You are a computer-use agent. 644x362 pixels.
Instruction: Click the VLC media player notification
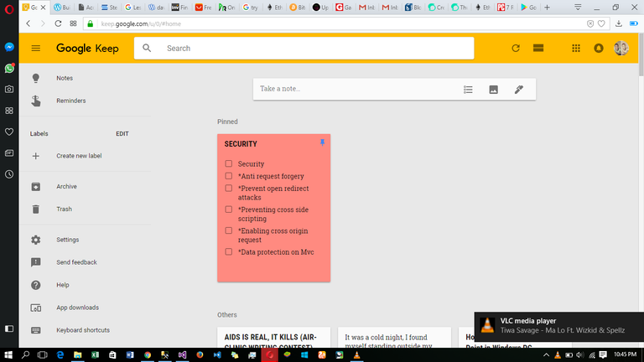pyautogui.click(x=559, y=326)
